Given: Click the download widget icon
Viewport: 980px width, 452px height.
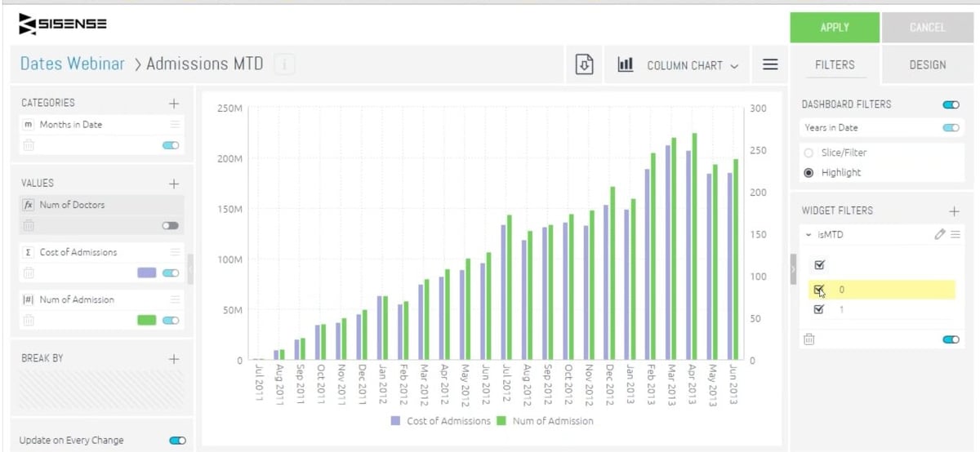Looking at the screenshot, I should coord(584,64).
